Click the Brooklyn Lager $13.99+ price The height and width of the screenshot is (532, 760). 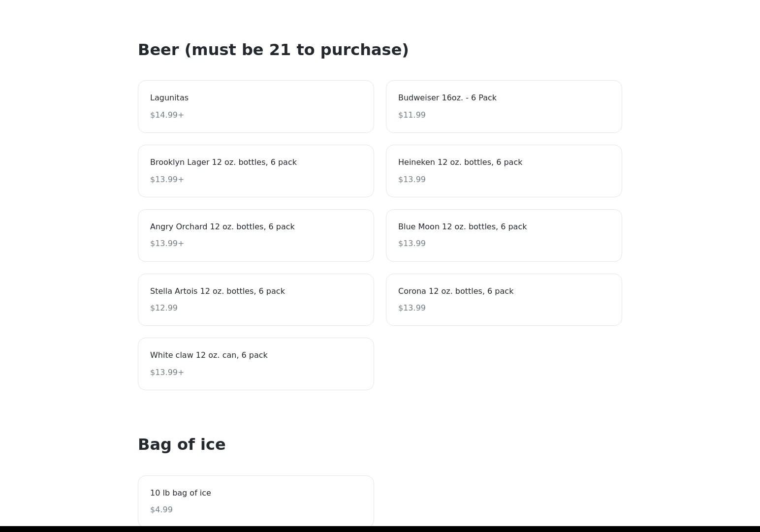167,180
